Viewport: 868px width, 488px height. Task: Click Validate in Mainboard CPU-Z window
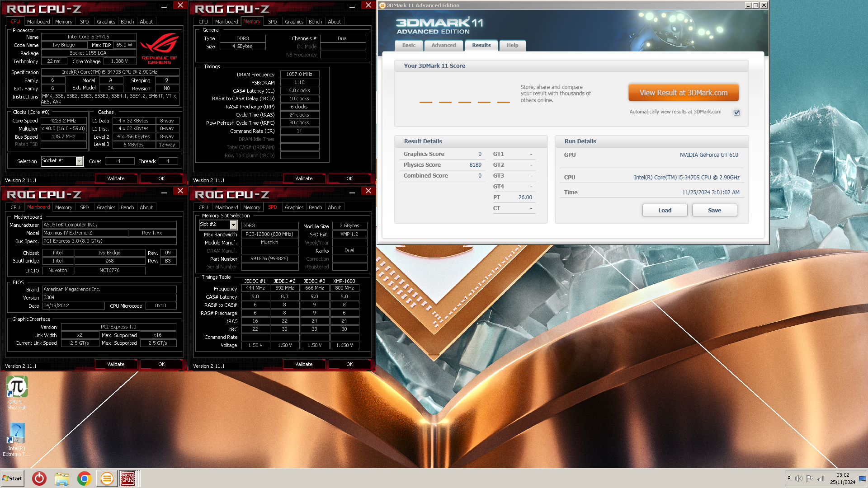click(x=116, y=364)
